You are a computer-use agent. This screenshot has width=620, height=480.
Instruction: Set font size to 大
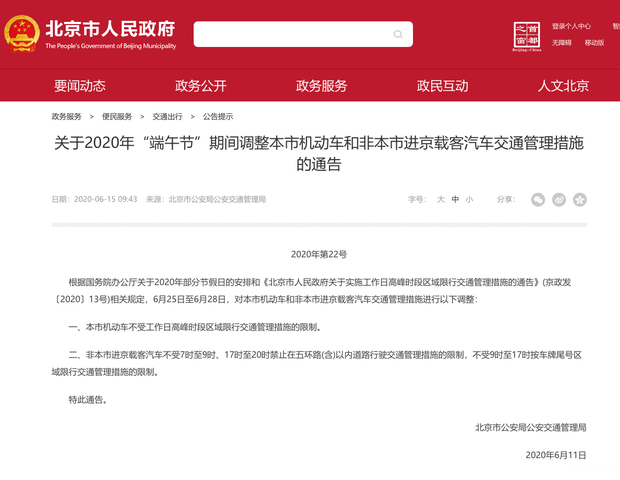point(440,199)
